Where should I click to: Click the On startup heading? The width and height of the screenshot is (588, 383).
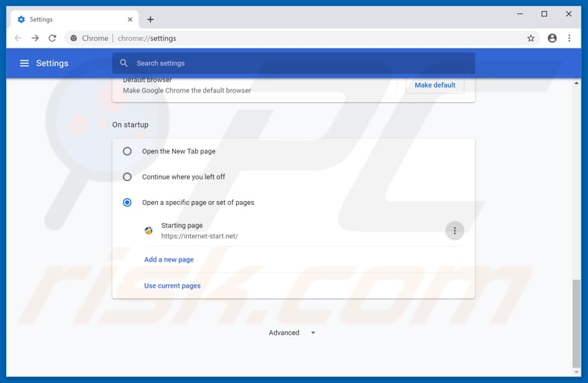tap(130, 124)
